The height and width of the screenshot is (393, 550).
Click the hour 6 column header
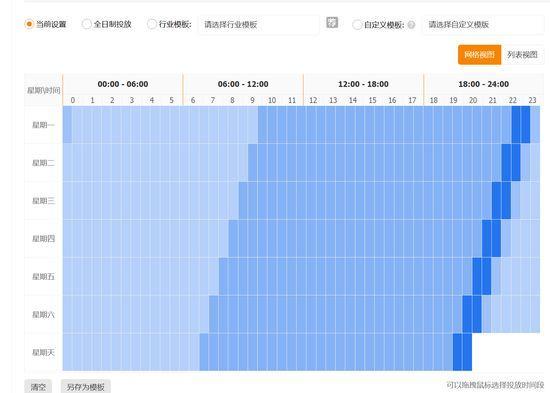[193, 100]
